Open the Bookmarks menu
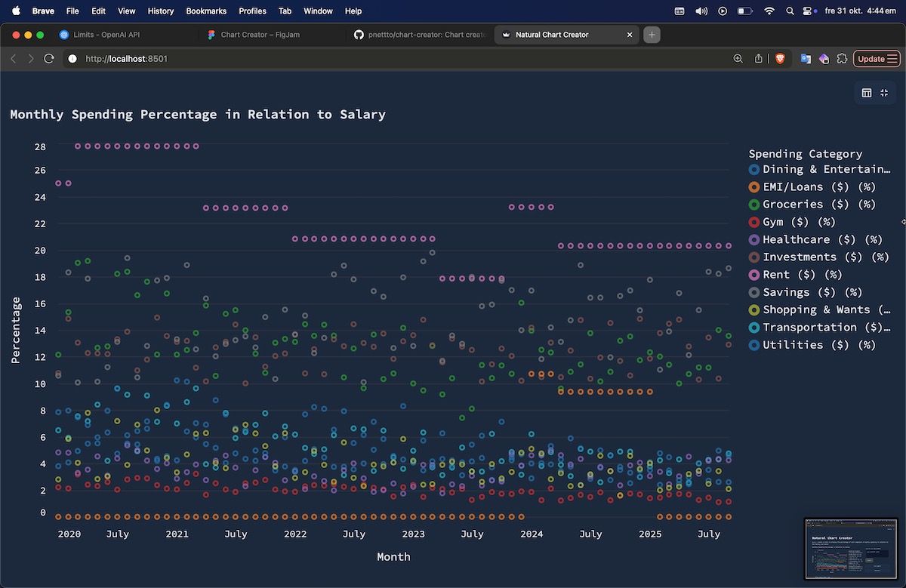 pos(206,11)
